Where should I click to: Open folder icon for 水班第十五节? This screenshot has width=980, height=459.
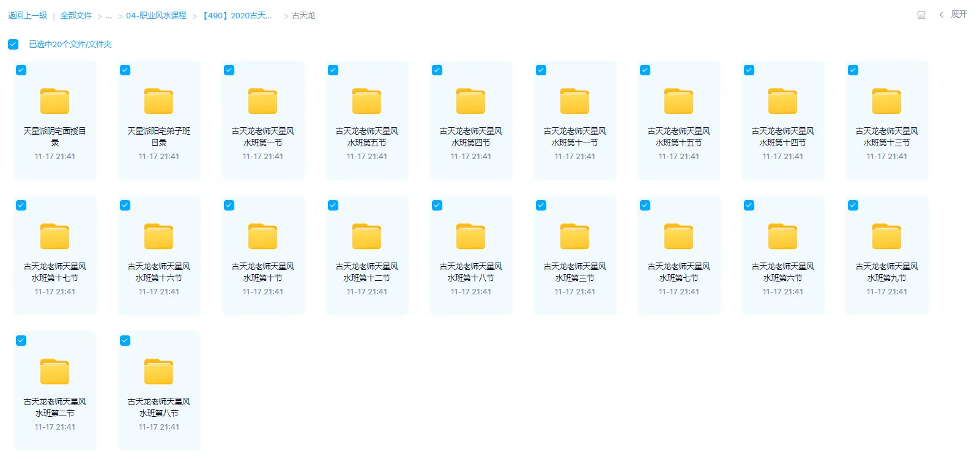click(678, 101)
